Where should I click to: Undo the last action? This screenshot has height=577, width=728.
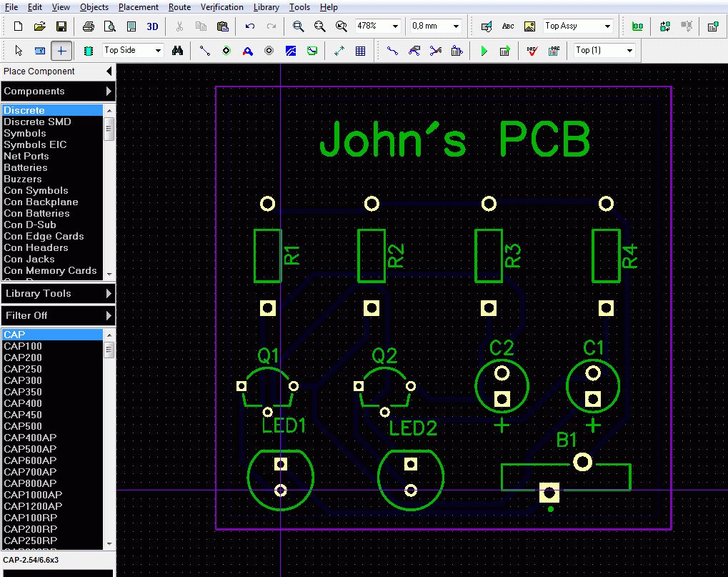tap(250, 26)
